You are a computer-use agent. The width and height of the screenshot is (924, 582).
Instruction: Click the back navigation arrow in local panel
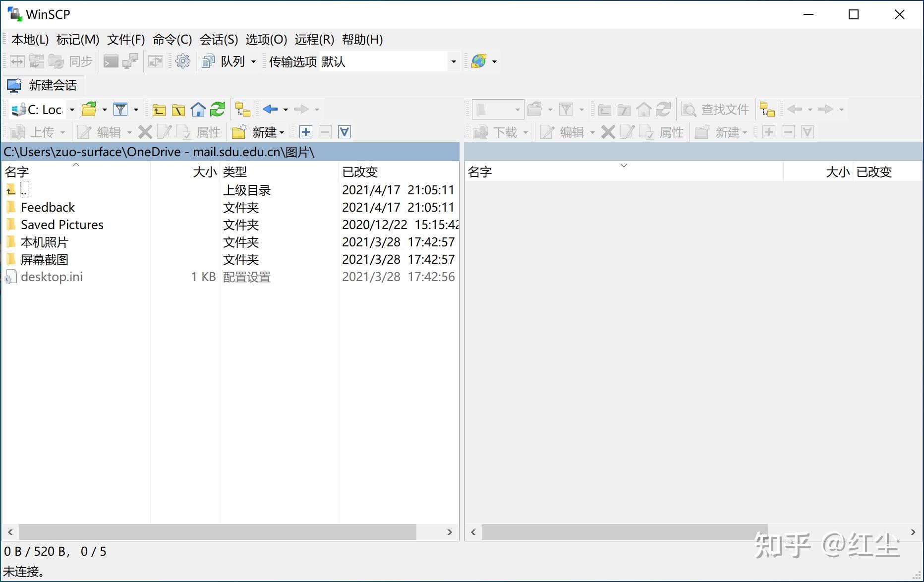(x=270, y=109)
